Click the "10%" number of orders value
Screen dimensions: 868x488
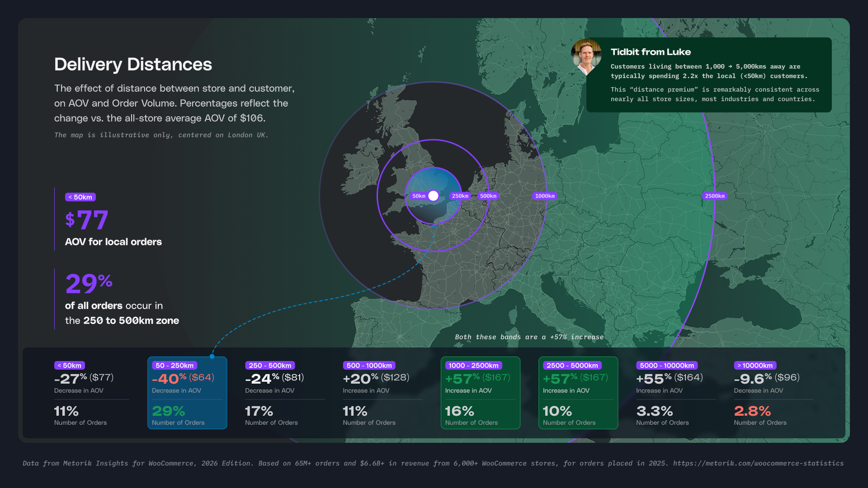pyautogui.click(x=557, y=411)
